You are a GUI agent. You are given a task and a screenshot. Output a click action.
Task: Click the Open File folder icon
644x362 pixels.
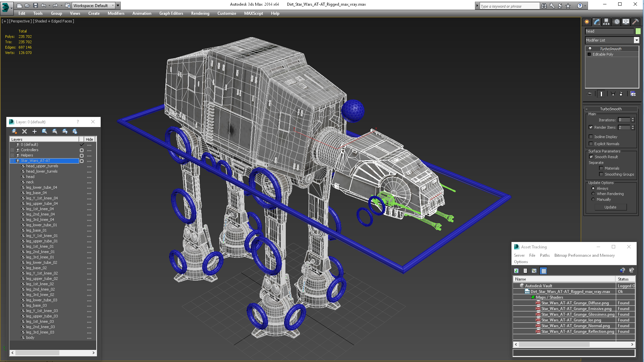tap(27, 5)
